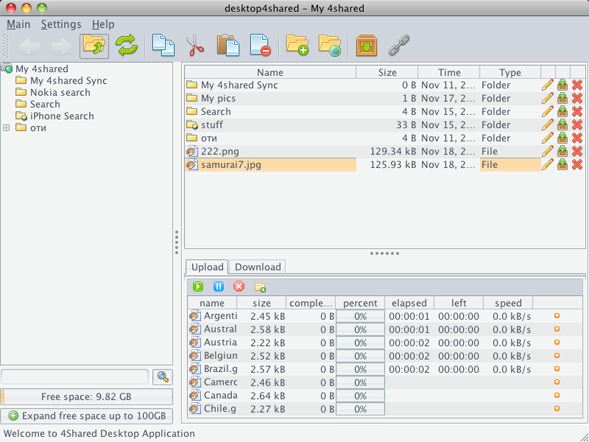Create a new folder with the plus icon

point(297,46)
